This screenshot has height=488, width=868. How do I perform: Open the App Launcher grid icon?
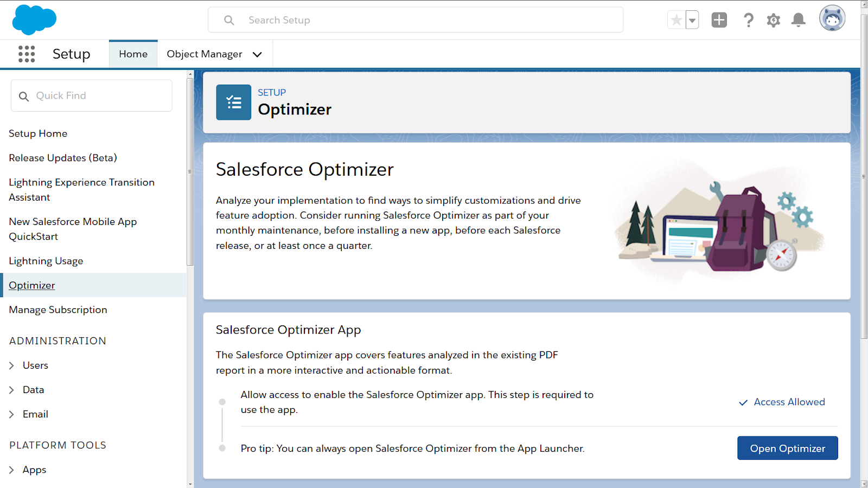point(27,54)
